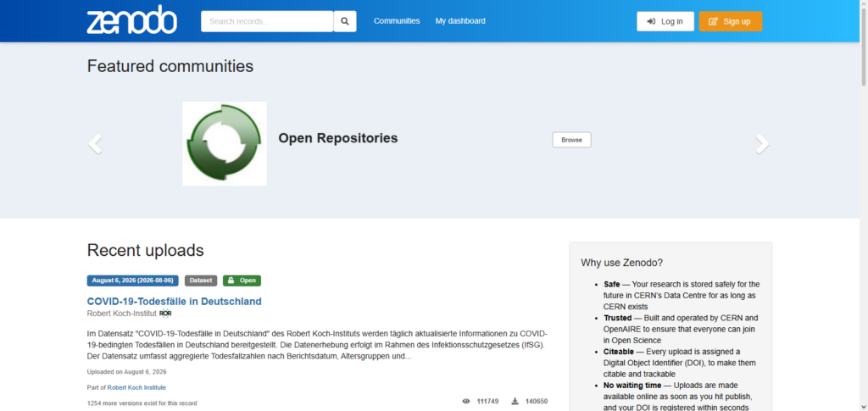
Task: Open COVID-19-Todesfälle in Deutschland record
Action: pyautogui.click(x=175, y=302)
